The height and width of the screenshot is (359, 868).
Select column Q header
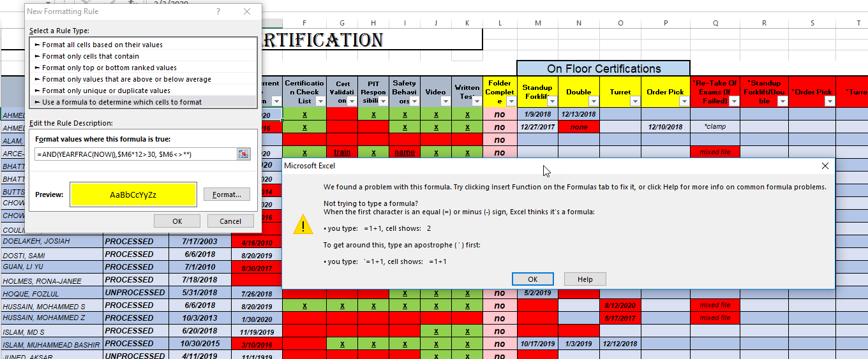[x=715, y=23]
